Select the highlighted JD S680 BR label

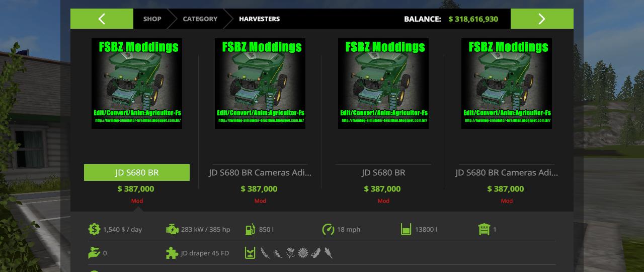pyautogui.click(x=137, y=172)
